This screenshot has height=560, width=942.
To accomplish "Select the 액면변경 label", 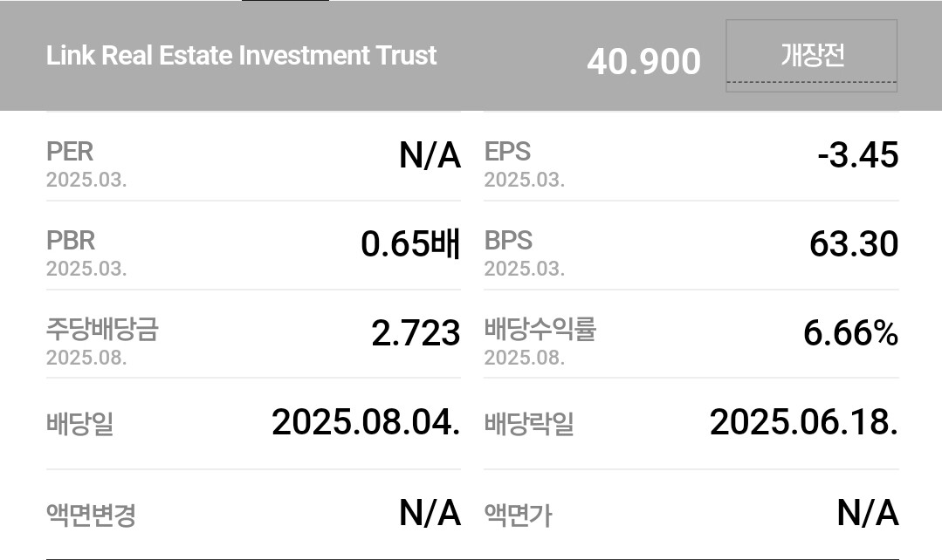I will click(91, 515).
